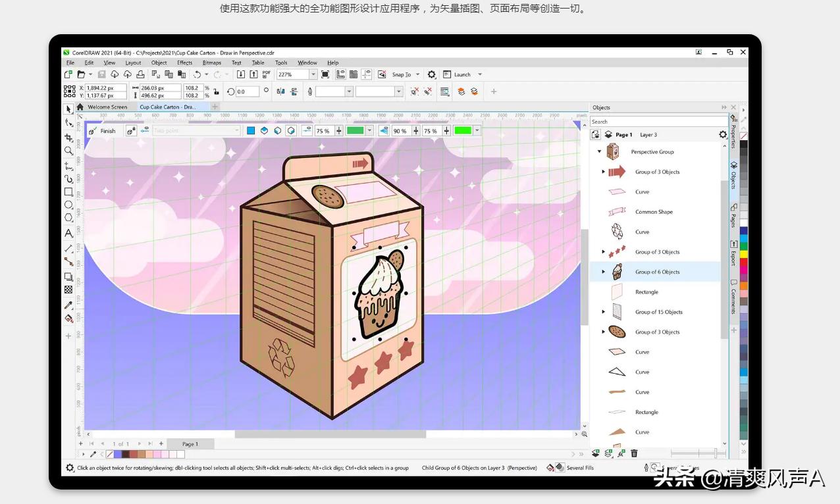
Task: Click the Search field in the Objects panel
Action: coord(658,122)
